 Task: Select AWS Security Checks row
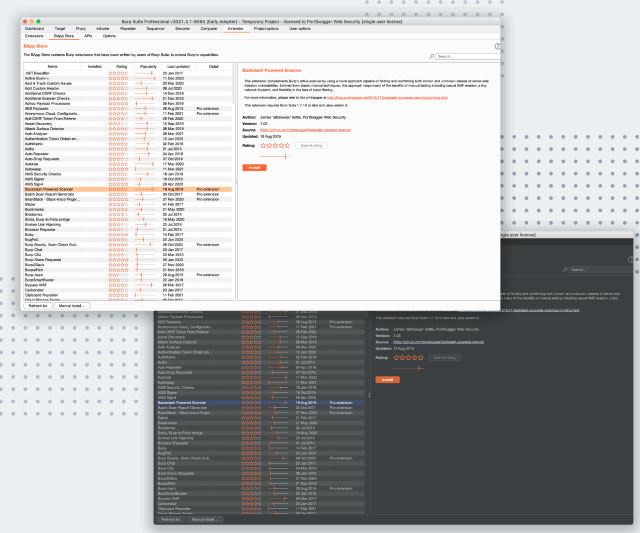coord(128,174)
